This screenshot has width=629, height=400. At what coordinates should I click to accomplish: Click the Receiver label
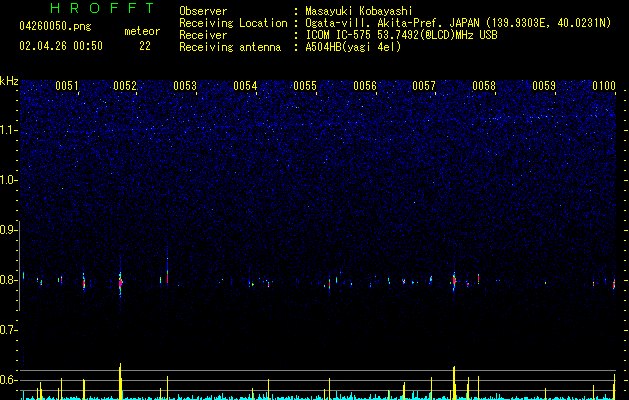click(x=203, y=35)
